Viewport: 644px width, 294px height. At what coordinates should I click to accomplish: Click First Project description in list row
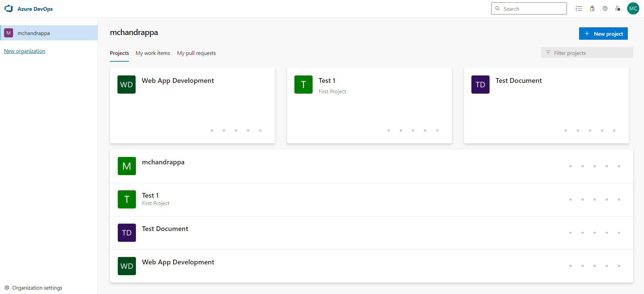point(156,203)
